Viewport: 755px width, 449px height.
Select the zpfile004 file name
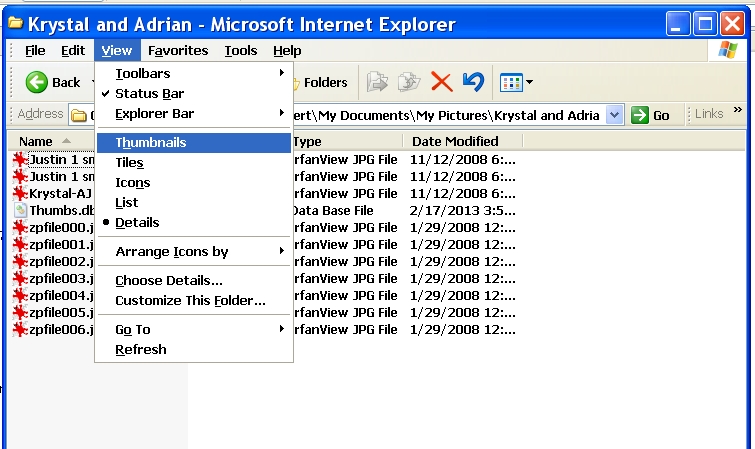point(61,295)
